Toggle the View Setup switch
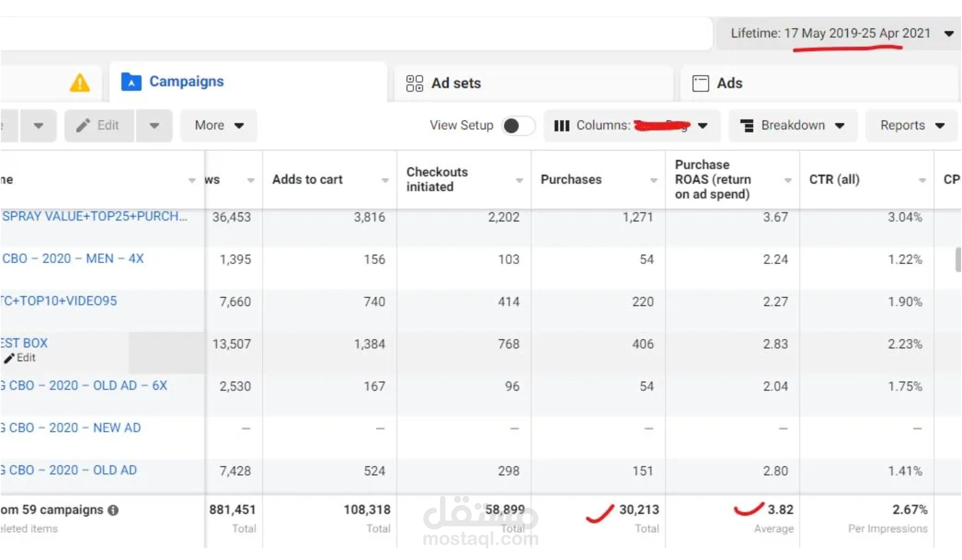Image resolution: width=962 pixels, height=560 pixels. tap(519, 126)
